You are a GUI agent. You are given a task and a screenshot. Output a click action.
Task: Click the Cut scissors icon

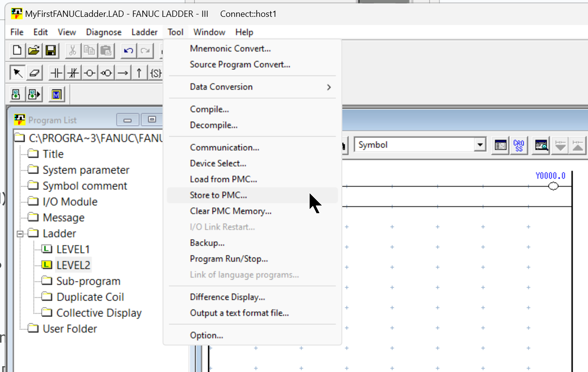73,50
